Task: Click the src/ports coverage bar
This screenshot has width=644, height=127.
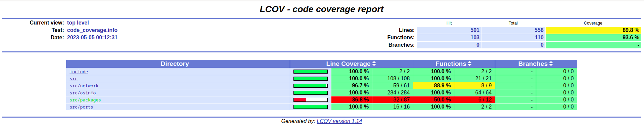Action: coord(311,107)
